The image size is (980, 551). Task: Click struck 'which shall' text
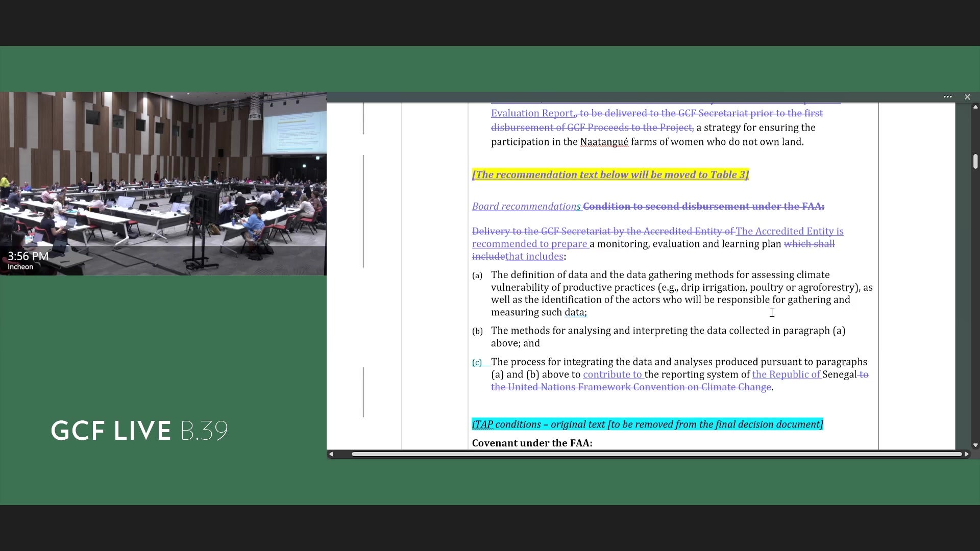coord(810,244)
